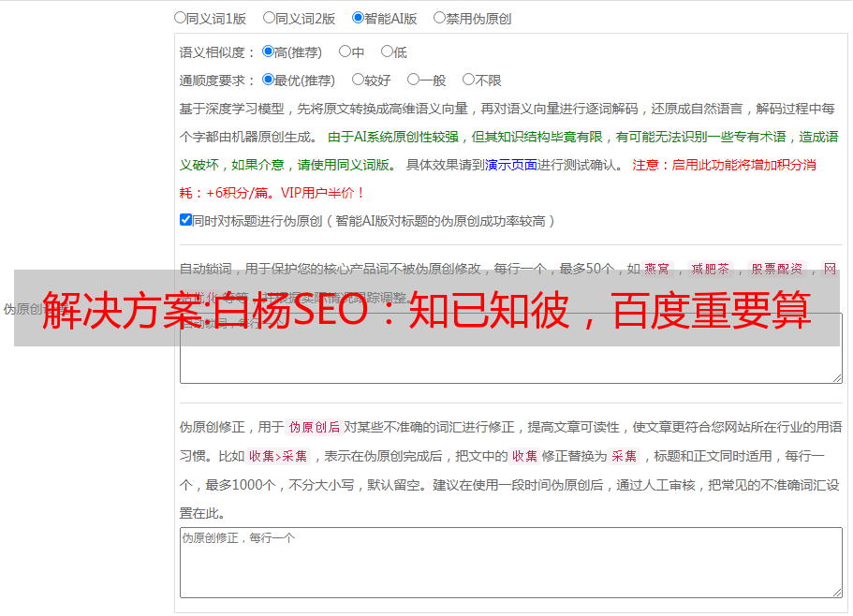Click into the 伪原创修正 textarea
Viewport: 853px width, 616px height.
click(511, 563)
